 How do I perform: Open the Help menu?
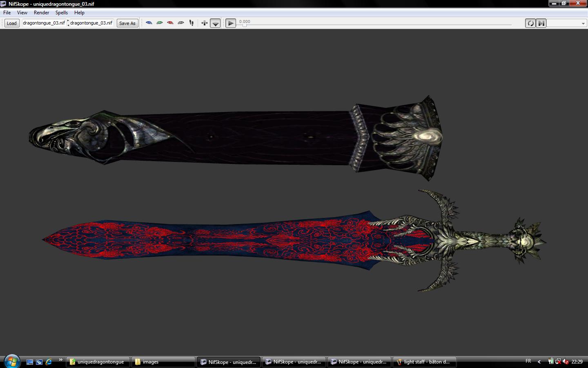(79, 13)
